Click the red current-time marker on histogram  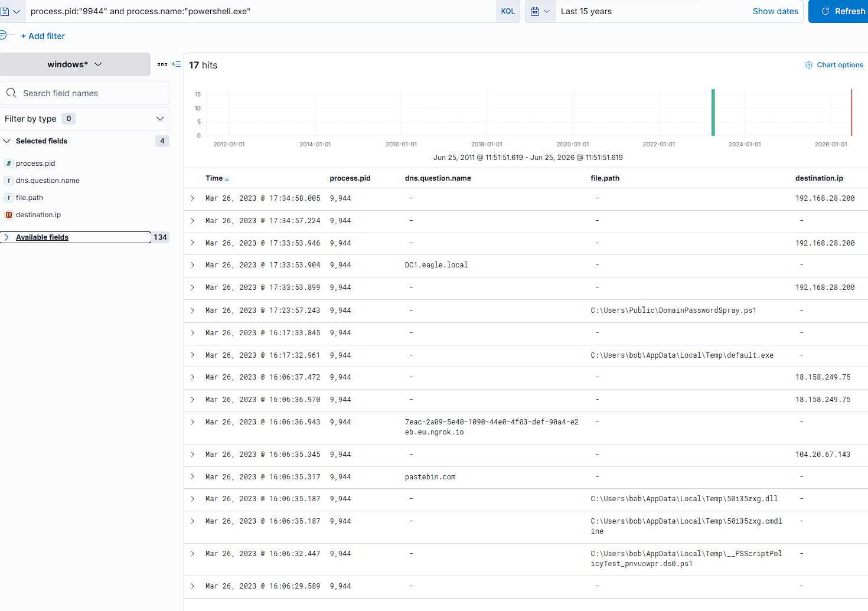pyautogui.click(x=851, y=112)
